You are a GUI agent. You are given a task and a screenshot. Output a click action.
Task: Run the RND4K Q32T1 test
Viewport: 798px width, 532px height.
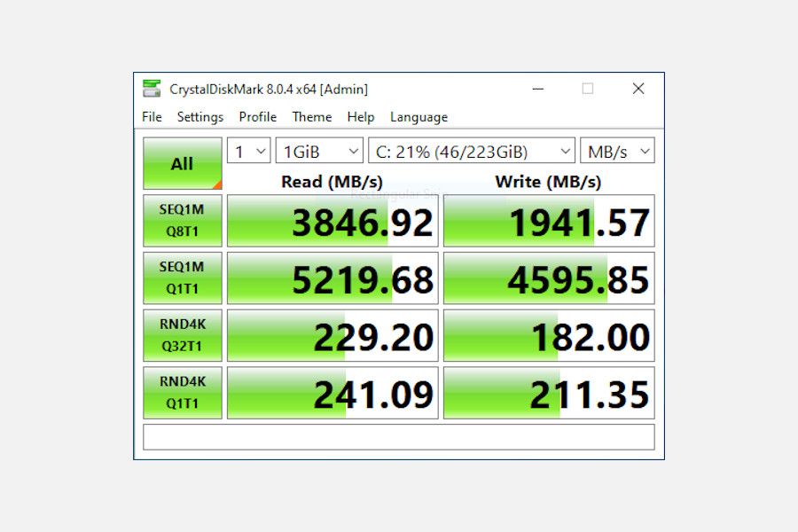(x=182, y=335)
